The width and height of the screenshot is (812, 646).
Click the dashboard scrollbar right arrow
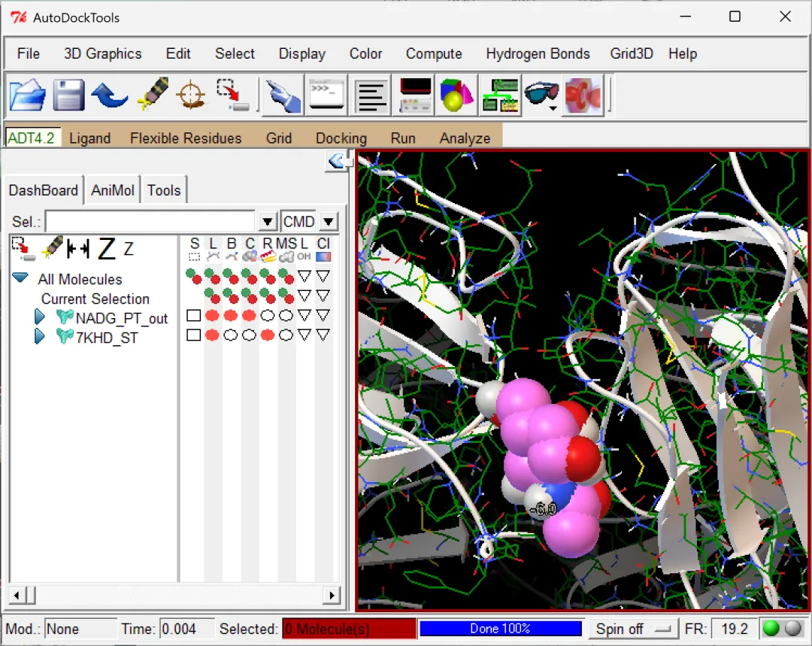[331, 595]
